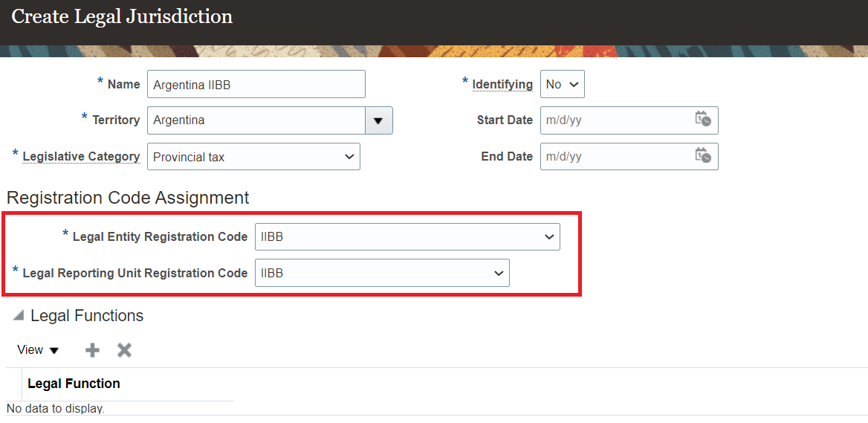Delete the selected legal function row

click(x=124, y=350)
